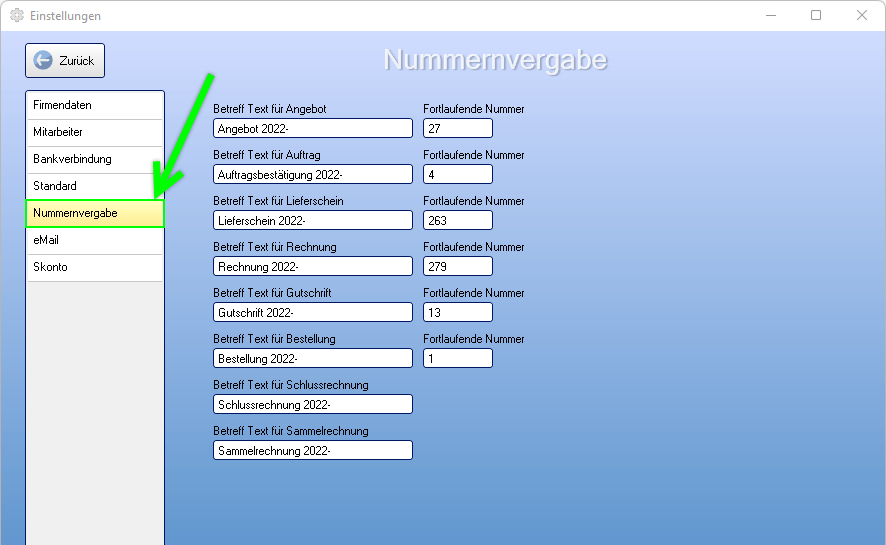Viewport: 886px width, 545px height.
Task: Open the Mitarbeiter section
Action: coord(94,132)
